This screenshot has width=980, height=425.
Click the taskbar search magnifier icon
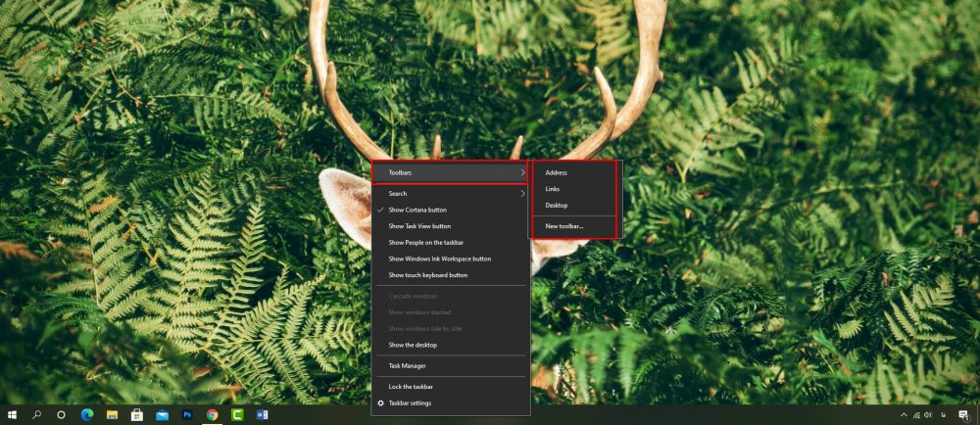pos(36,415)
